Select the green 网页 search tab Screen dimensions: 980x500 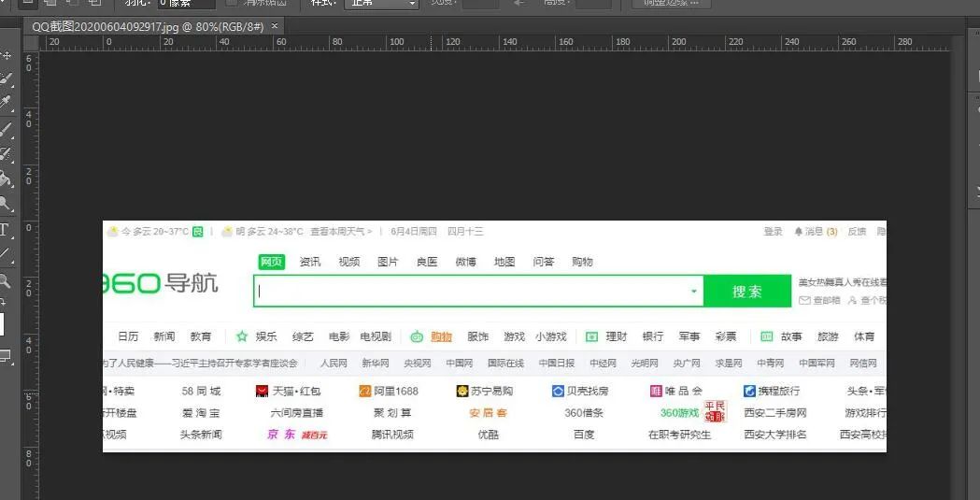tap(271, 262)
